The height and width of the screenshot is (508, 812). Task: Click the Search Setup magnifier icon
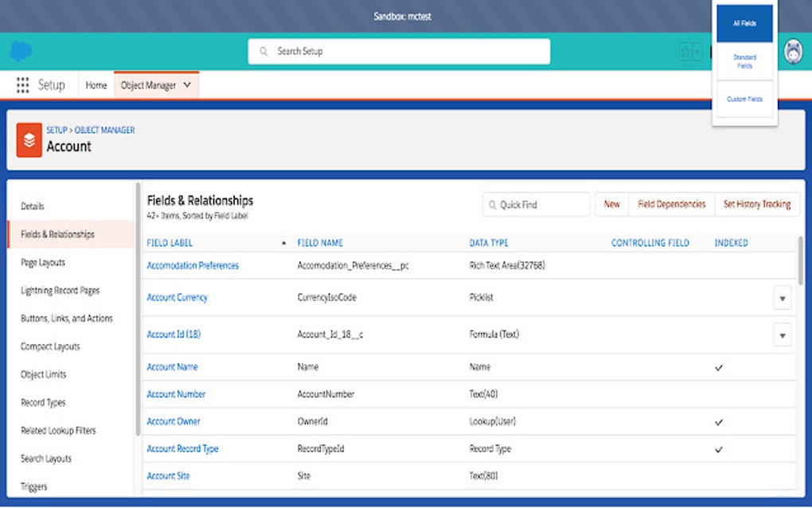coord(264,51)
